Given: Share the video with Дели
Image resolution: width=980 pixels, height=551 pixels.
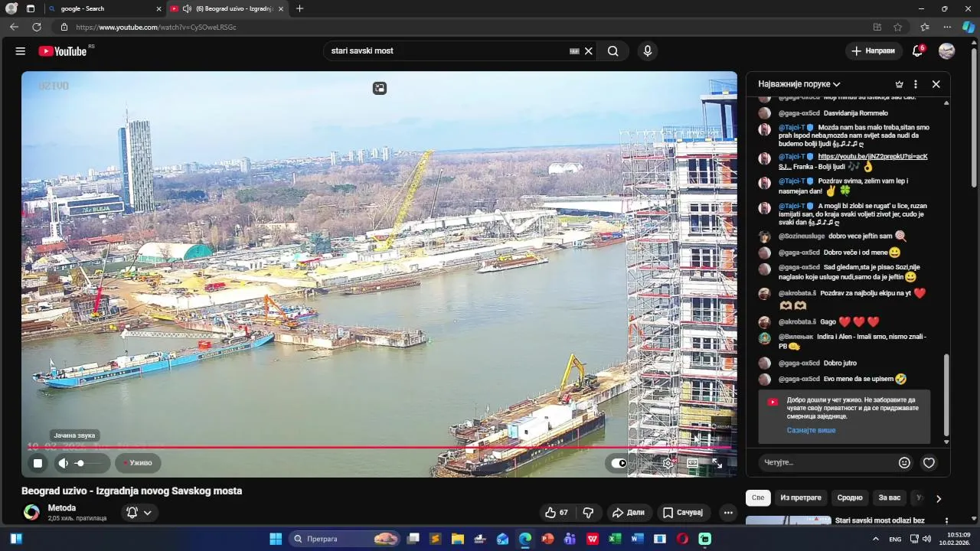Looking at the screenshot, I should [629, 513].
